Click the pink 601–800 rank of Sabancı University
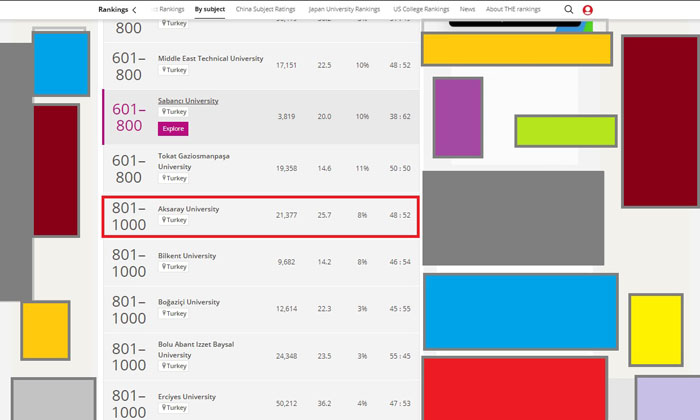This screenshot has height=420, width=700. 129,117
